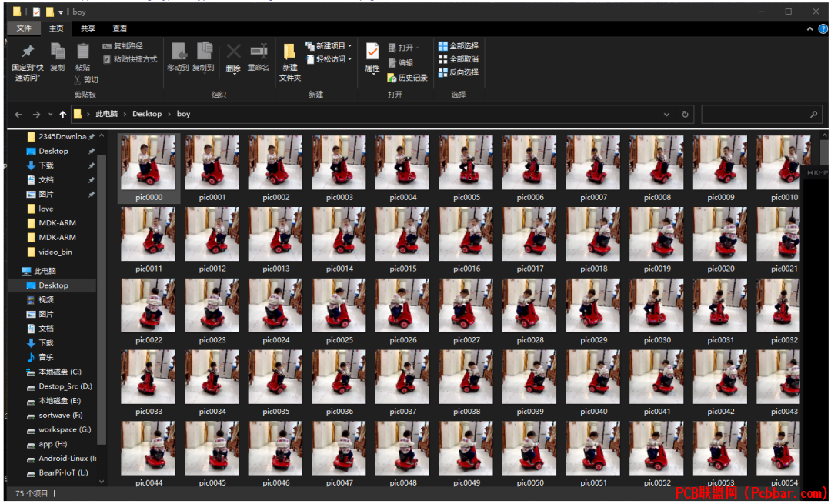Screen dimensions: 831x504
Task: Click the Properties (属性) icon
Action: (372, 52)
